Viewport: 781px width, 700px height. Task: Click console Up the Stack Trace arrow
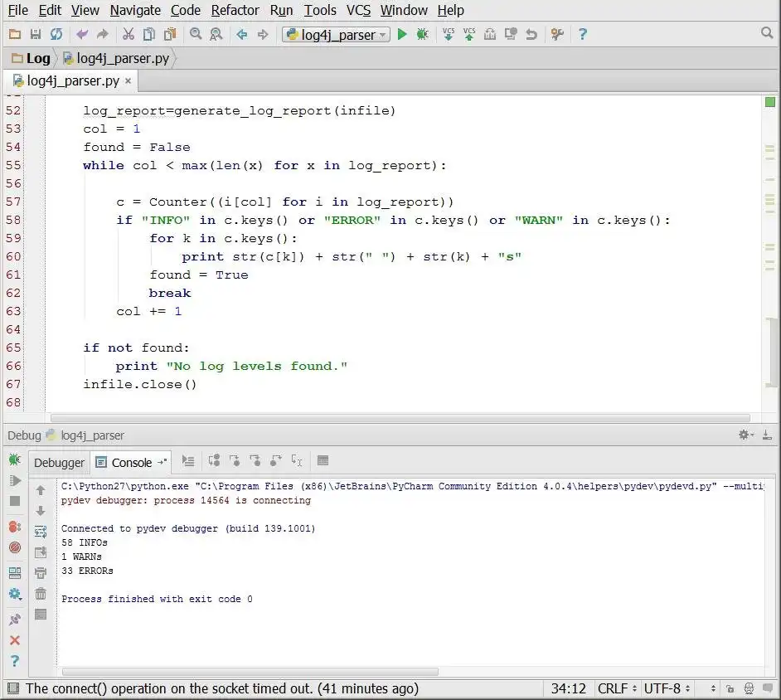point(41,490)
